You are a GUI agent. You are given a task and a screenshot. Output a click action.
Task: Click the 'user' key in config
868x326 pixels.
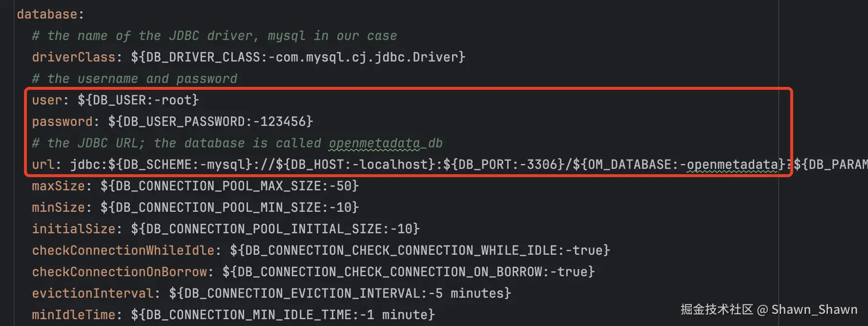pos(47,100)
